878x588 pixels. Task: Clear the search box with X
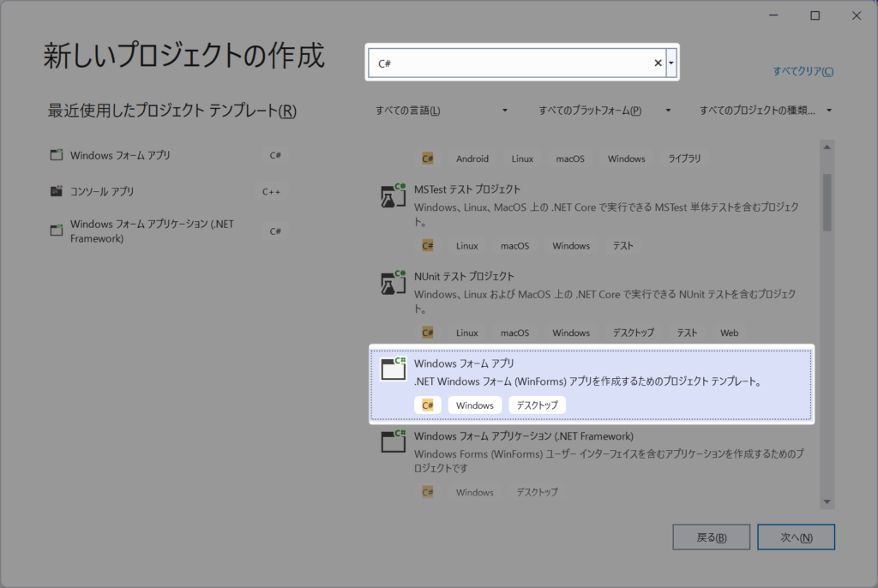click(658, 63)
